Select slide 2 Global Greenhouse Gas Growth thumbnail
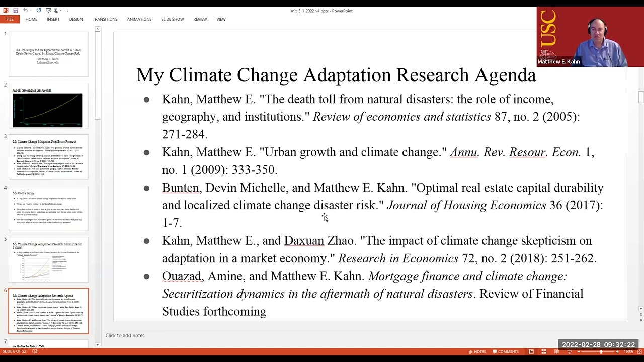 click(x=48, y=106)
